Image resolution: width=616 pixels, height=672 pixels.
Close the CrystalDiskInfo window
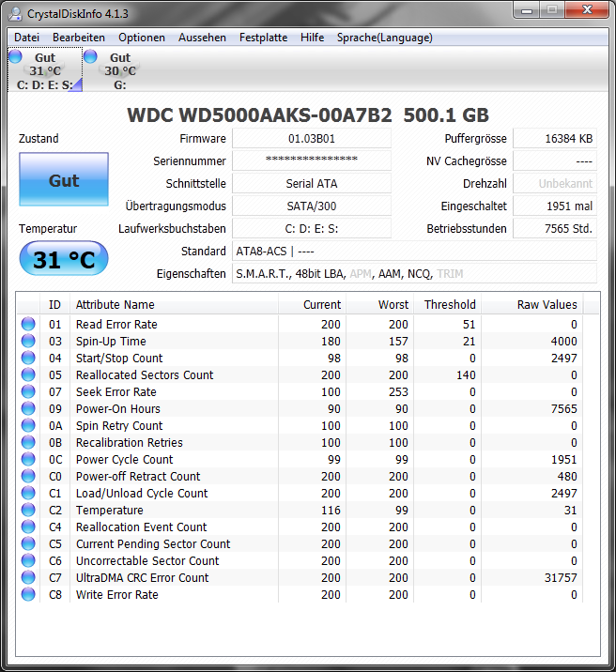587,10
